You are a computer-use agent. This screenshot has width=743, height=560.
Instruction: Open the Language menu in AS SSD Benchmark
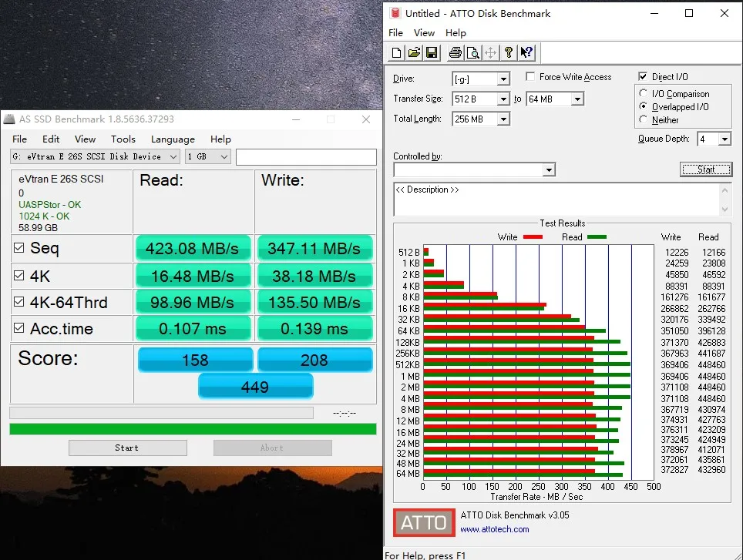[x=173, y=139]
